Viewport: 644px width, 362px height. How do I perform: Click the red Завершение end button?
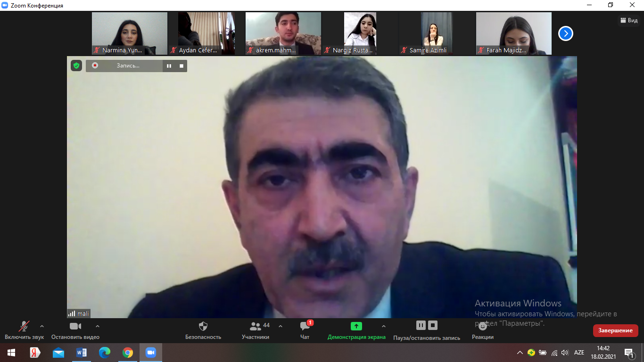615,330
